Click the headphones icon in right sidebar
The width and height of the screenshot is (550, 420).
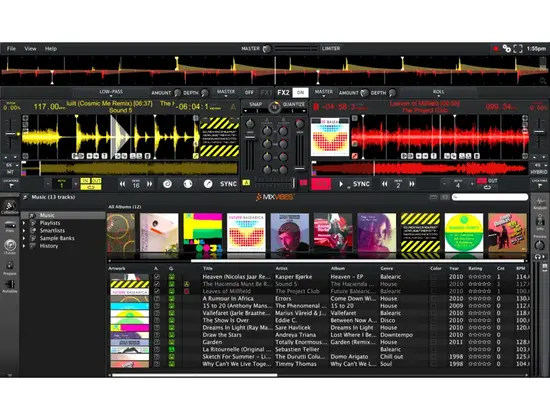537,257
